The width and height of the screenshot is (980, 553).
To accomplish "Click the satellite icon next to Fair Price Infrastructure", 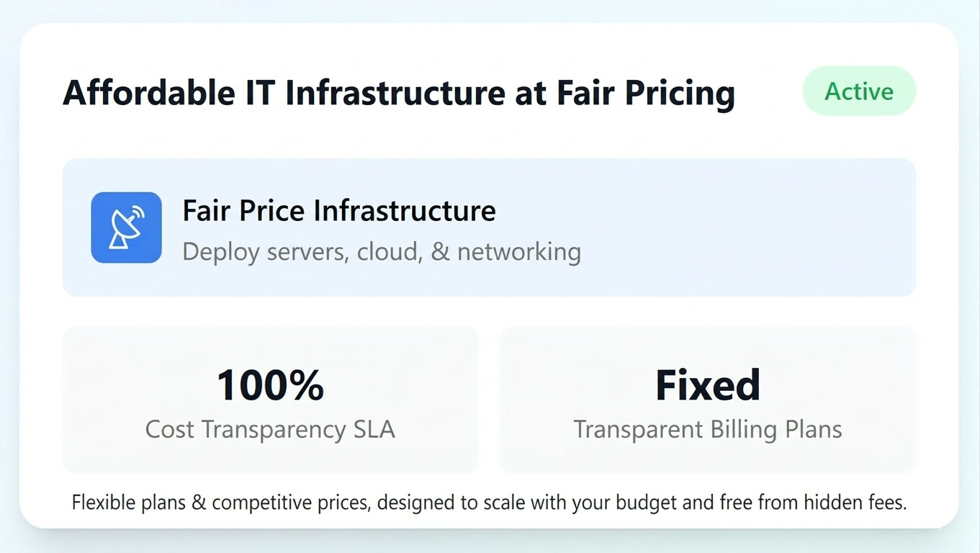I will pyautogui.click(x=126, y=228).
